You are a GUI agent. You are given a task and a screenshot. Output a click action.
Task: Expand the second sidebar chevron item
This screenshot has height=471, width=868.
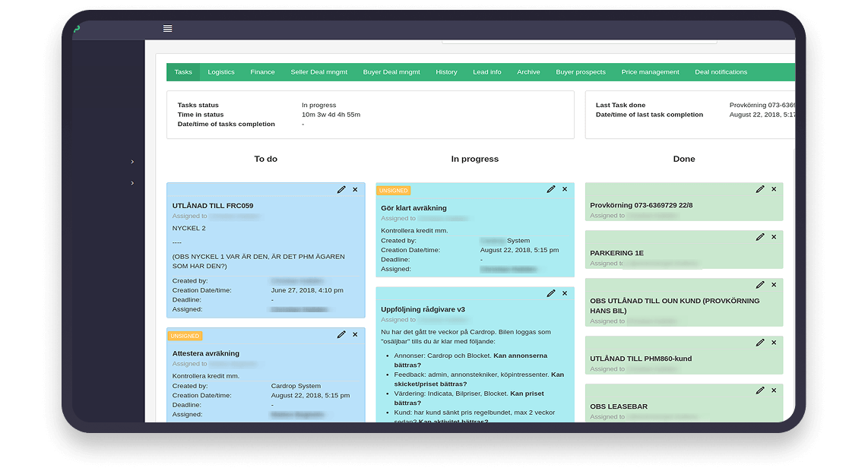132,183
